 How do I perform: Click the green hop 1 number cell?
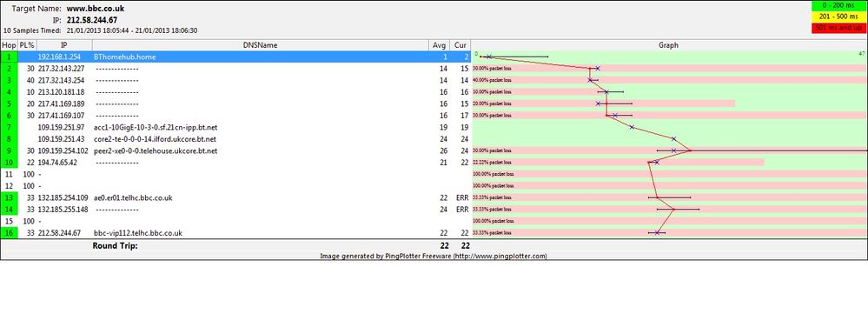click(x=9, y=57)
